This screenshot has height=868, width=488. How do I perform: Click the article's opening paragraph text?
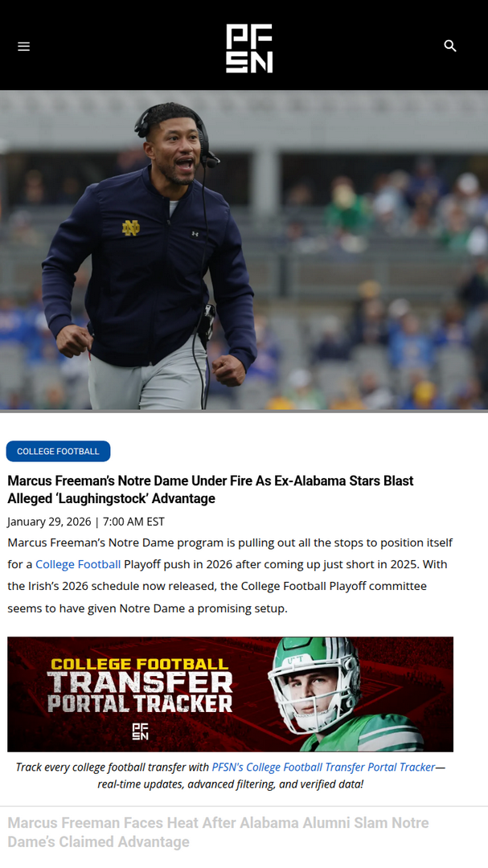coord(230,575)
